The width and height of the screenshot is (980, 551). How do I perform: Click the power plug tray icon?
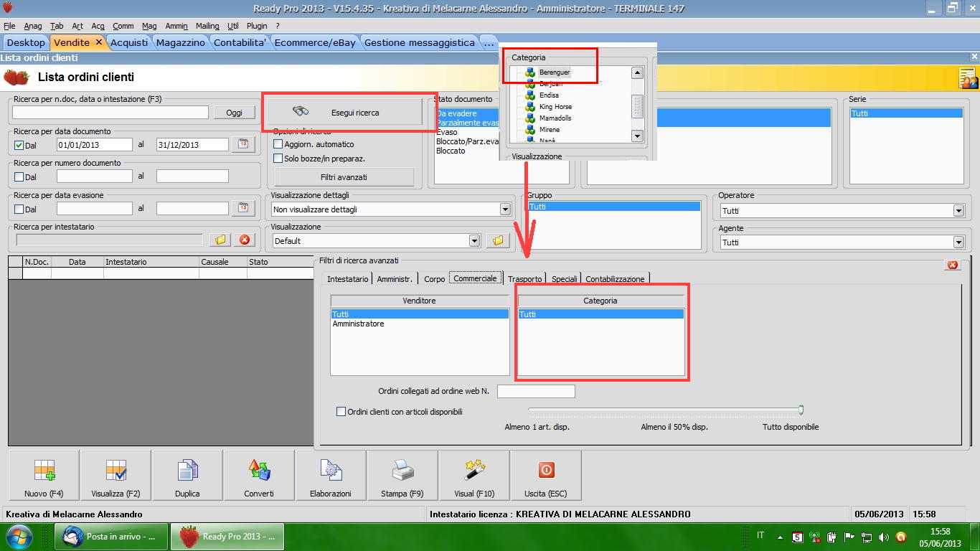[831, 537]
